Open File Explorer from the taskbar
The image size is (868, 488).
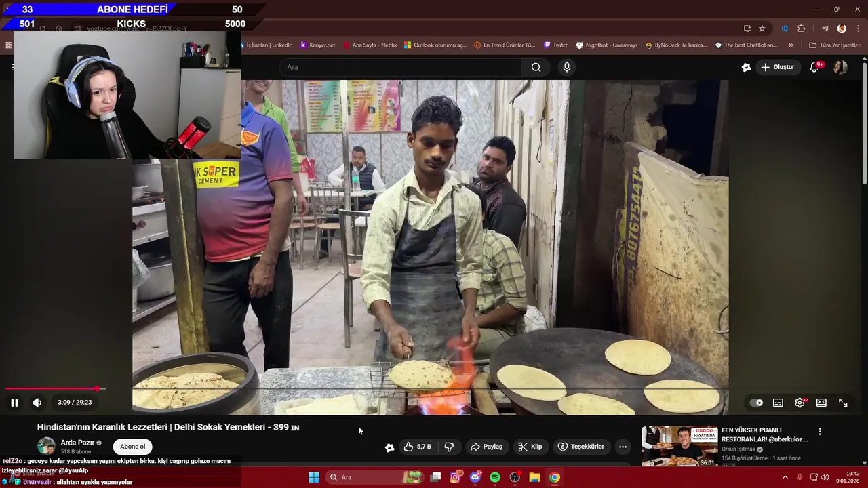tap(534, 477)
